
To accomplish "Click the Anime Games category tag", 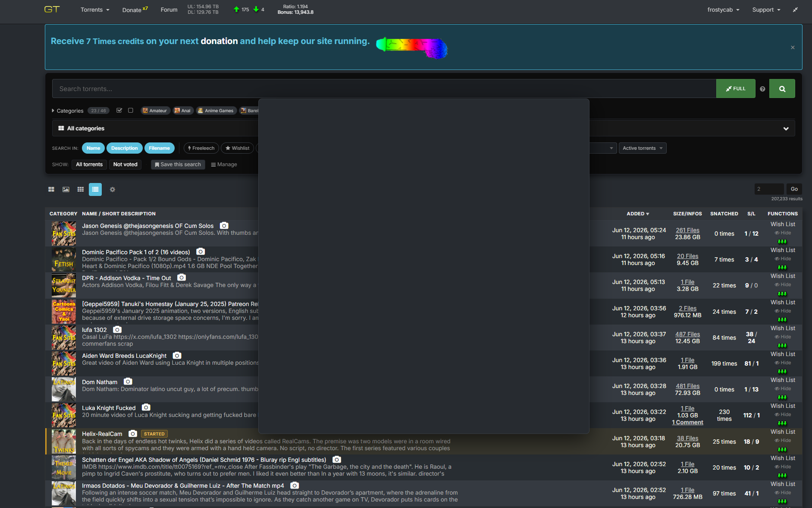I will 216,110.
